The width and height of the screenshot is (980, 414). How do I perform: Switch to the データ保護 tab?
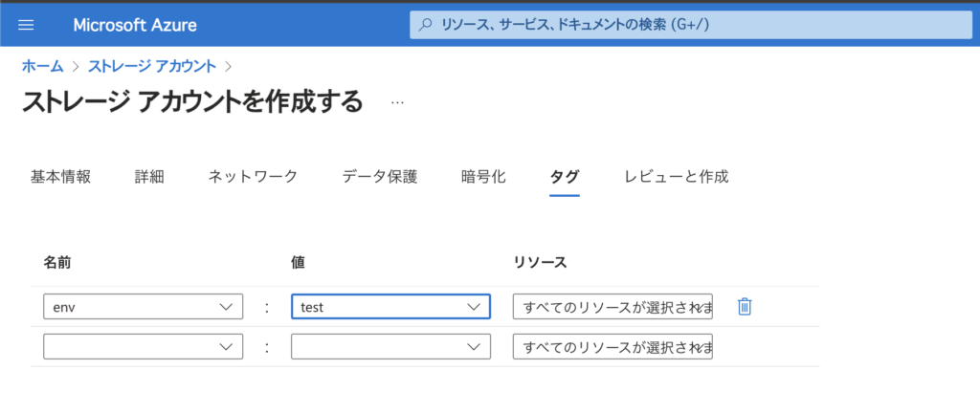379,177
